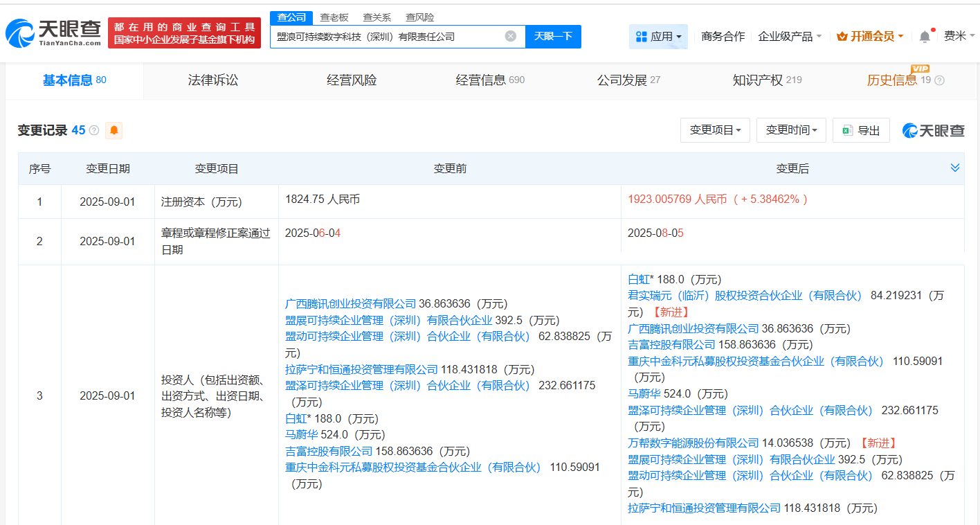Open 君实瑞元（临沂）股权投资合伙企业 link in 变更后
Image resolution: width=980 pixels, height=525 pixels.
pyautogui.click(x=745, y=296)
